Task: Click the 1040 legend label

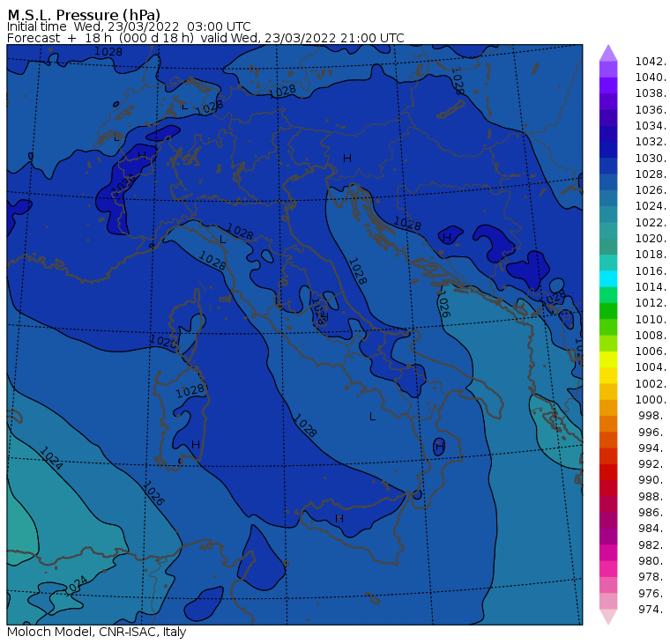Action: pyautogui.click(x=651, y=78)
